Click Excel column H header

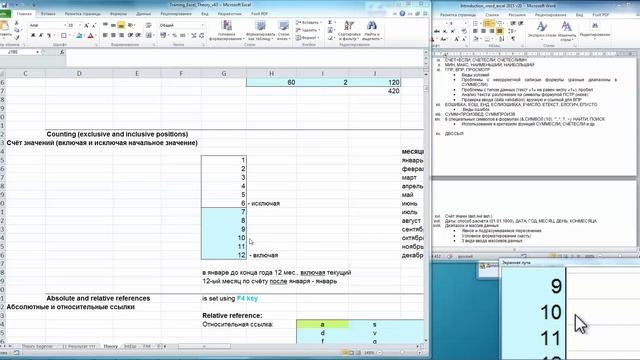[271, 73]
